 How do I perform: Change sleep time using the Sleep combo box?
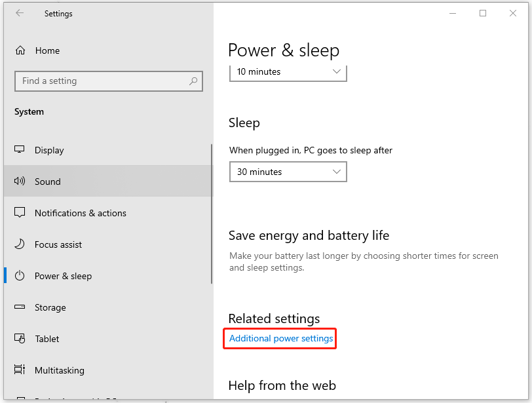(x=288, y=171)
